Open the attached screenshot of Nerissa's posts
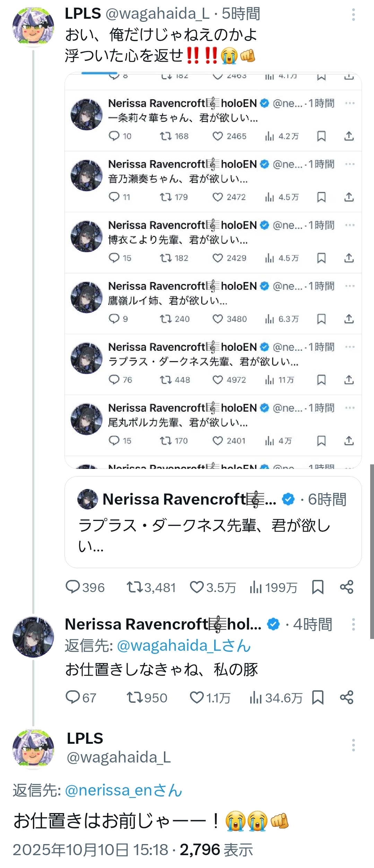This screenshot has height=868, width=374. click(x=213, y=271)
